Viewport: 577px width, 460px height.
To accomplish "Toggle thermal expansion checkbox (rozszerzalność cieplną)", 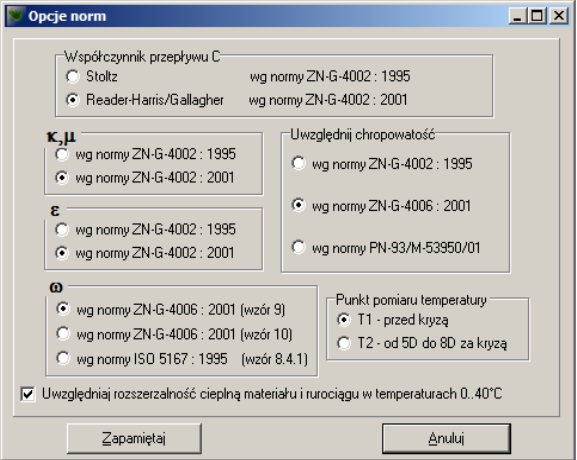I will point(28,394).
